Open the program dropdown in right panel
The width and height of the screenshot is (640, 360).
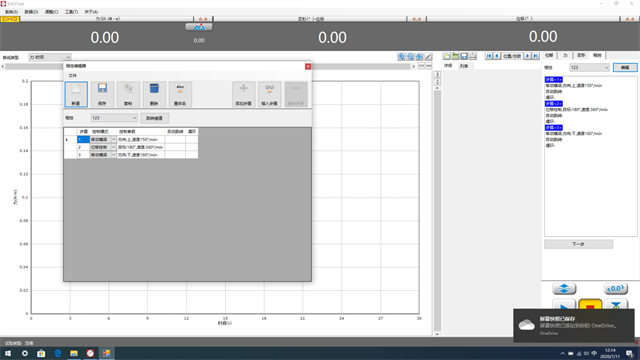[589, 67]
